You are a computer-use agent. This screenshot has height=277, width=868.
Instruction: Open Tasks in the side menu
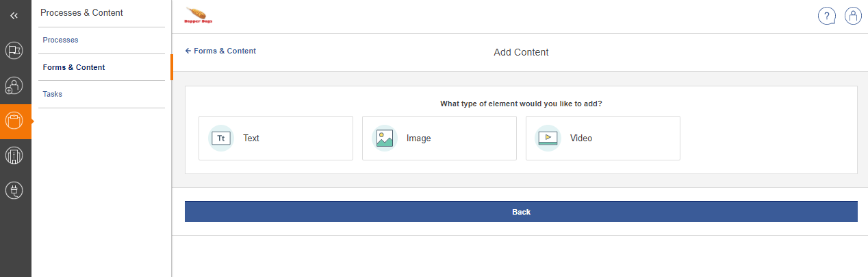pos(53,94)
